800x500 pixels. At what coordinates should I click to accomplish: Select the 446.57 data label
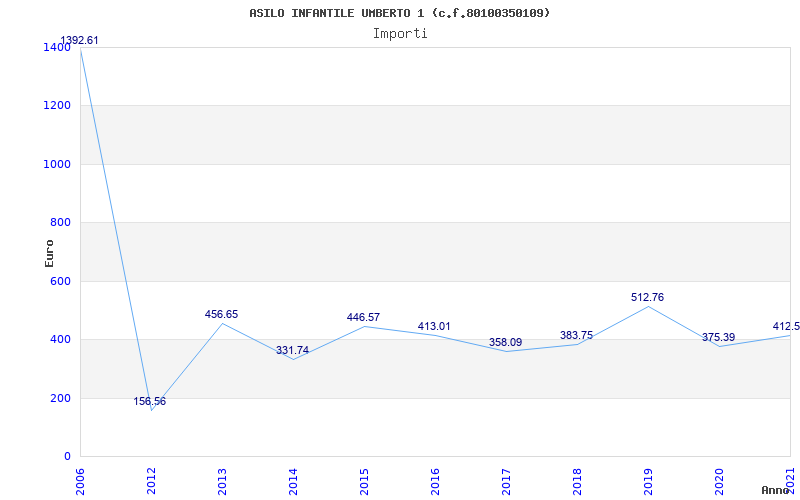[x=363, y=317]
